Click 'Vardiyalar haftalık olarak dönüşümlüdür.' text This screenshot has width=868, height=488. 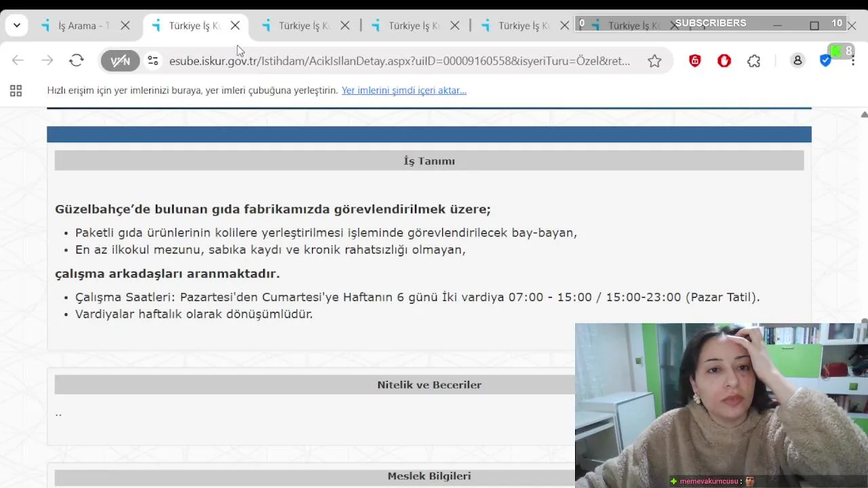point(194,314)
